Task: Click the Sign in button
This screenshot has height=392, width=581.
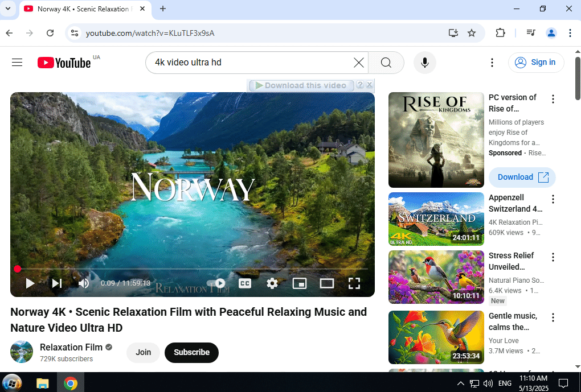Action: [536, 63]
